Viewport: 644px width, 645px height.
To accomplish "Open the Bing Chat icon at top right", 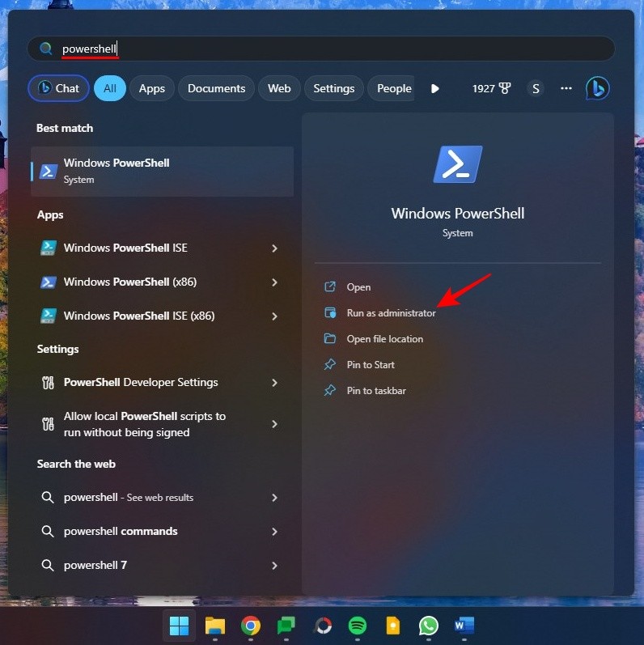I will [x=597, y=88].
